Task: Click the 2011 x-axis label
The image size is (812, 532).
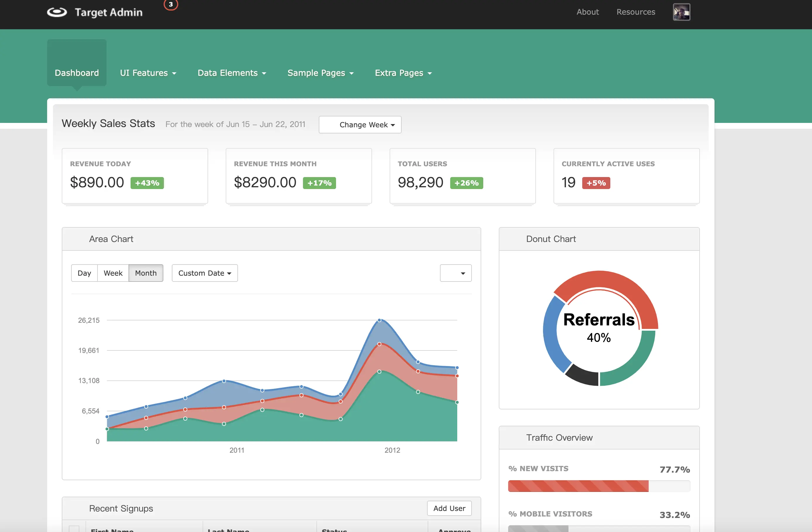Action: point(237,450)
